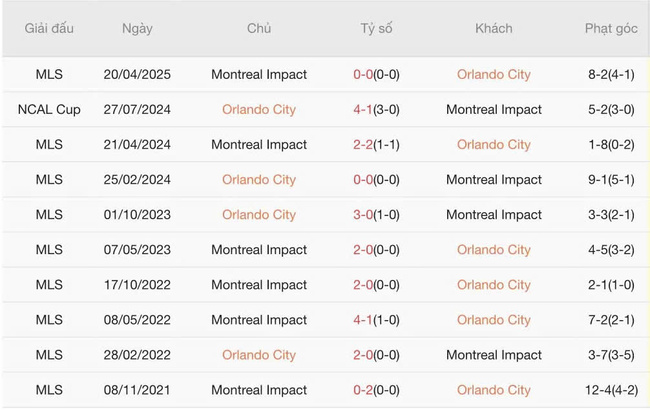Select the 'Tỷ số' column header

click(x=376, y=29)
